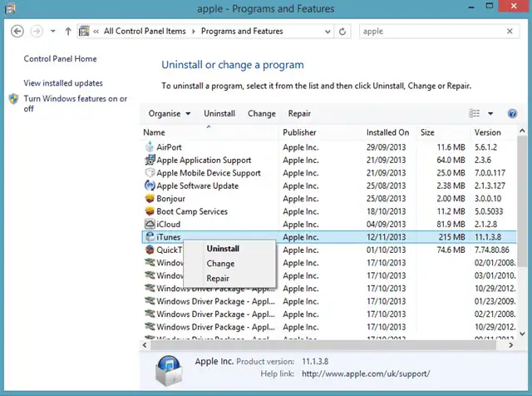Click the horizontal scrollbar thumb
The width and height of the screenshot is (532, 396).
[323, 345]
